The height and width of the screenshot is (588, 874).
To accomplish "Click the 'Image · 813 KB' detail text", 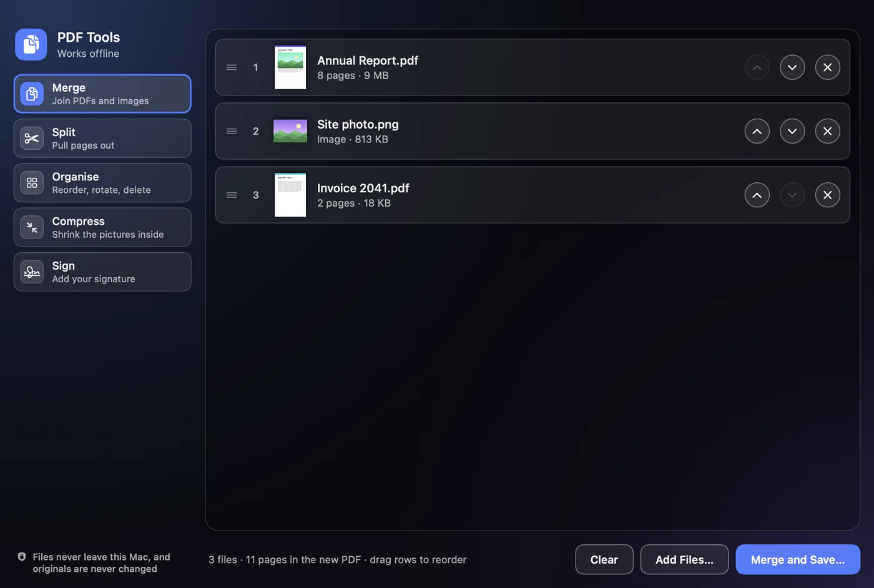I will (353, 139).
